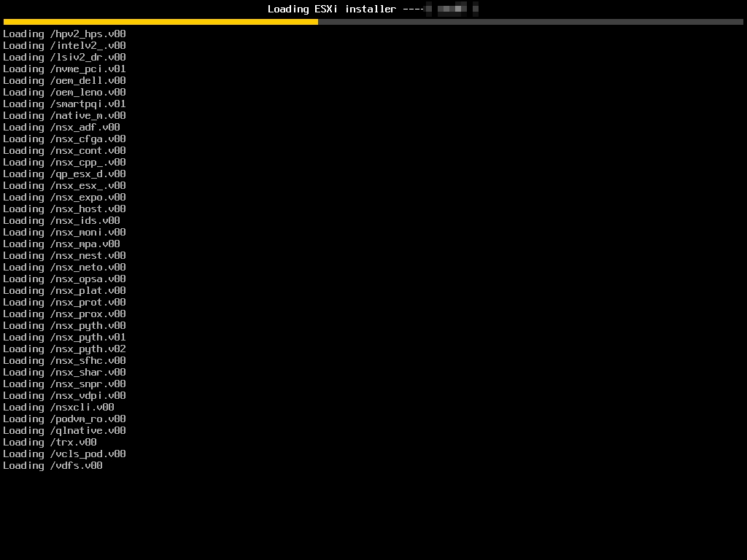Screen dimensions: 747x560
Task: Click the "Loading /nsx_pyth.v02" line
Action: [x=64, y=349]
